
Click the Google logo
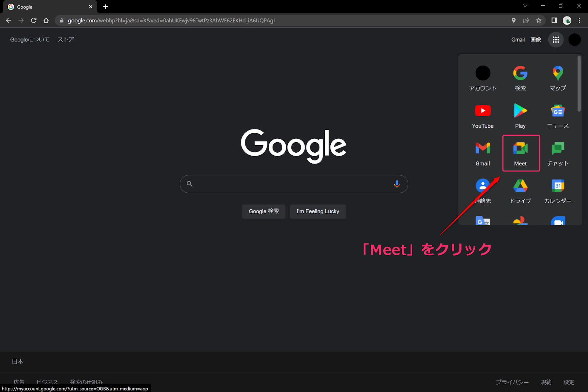tap(294, 146)
